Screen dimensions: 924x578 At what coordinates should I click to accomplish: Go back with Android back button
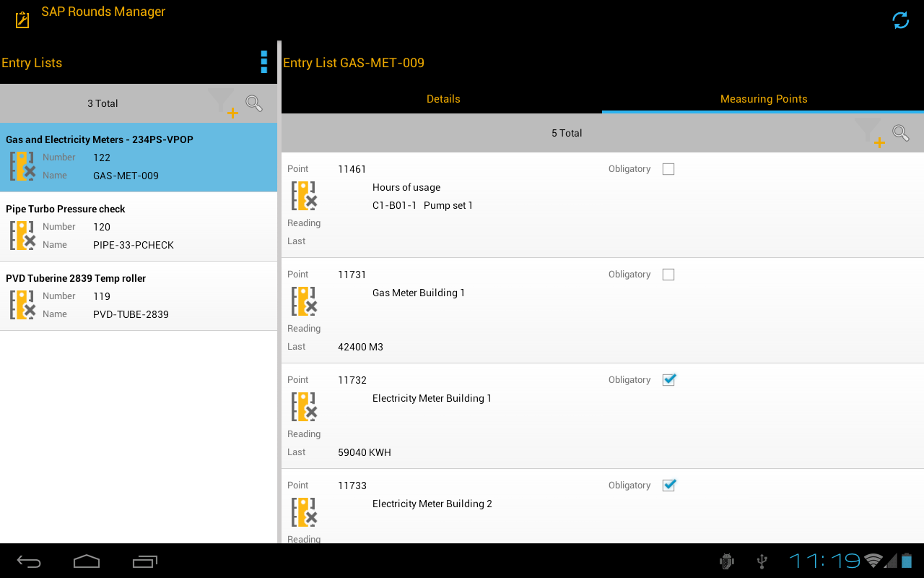pyautogui.click(x=29, y=561)
